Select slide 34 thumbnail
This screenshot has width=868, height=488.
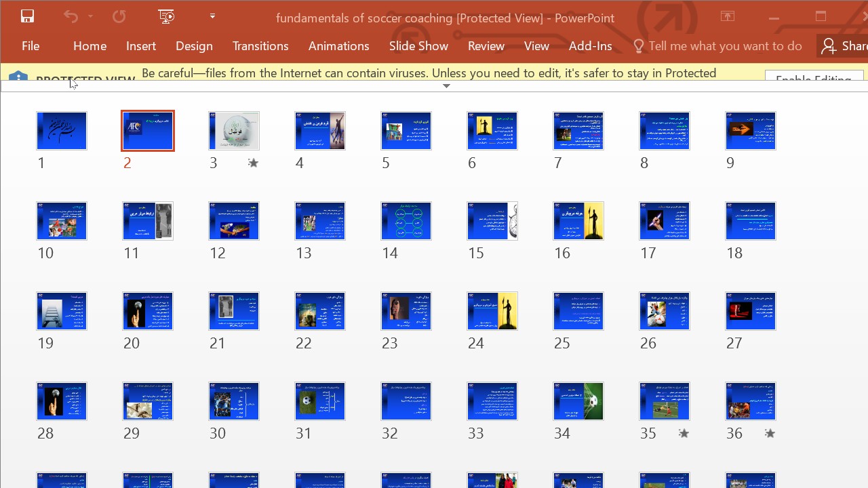578,401
